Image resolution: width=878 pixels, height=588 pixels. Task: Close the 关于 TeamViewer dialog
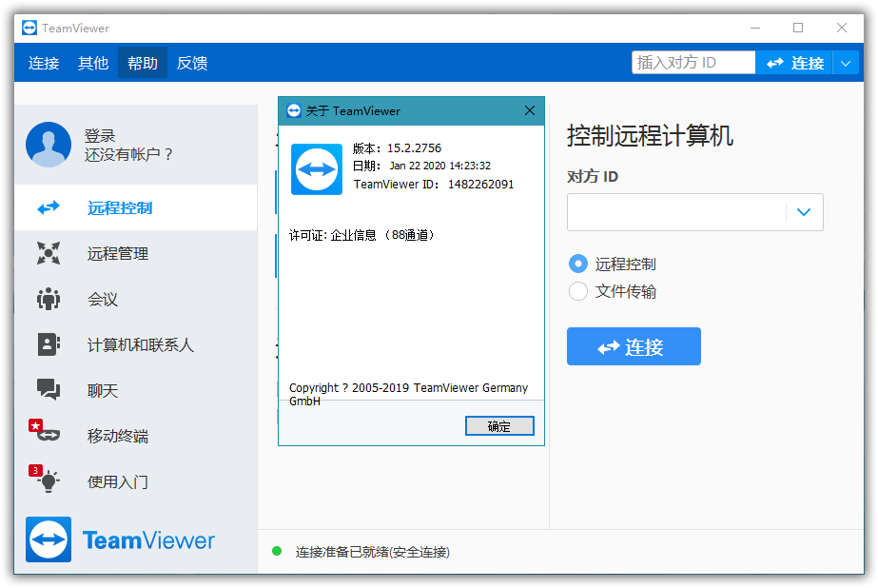click(x=530, y=110)
